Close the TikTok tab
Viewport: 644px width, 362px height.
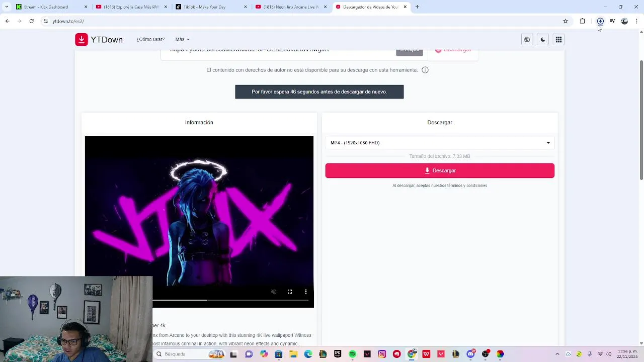click(x=246, y=7)
